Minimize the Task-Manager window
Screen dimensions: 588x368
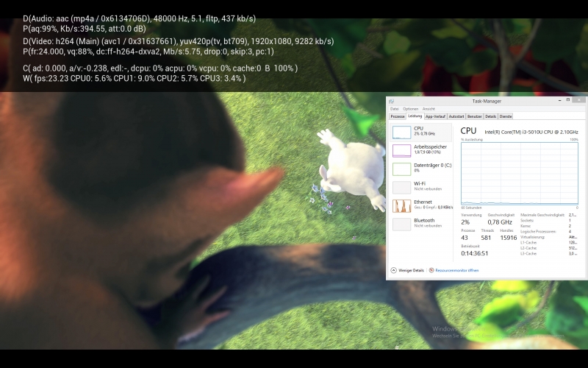pyautogui.click(x=559, y=100)
